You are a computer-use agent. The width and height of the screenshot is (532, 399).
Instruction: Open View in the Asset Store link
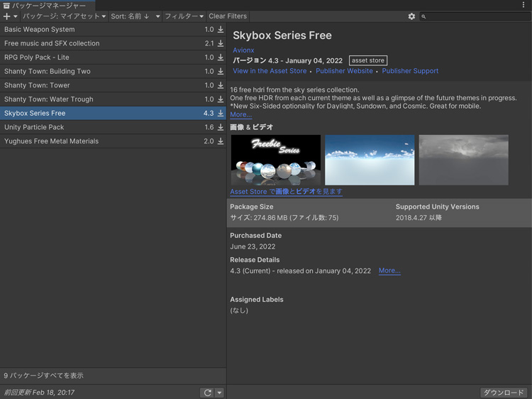click(270, 71)
